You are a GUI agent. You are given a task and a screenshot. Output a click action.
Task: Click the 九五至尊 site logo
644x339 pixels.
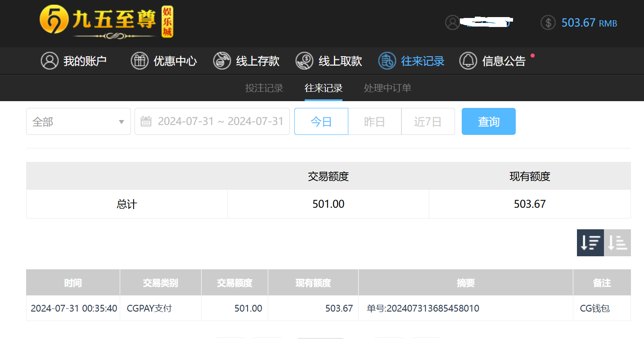[x=106, y=22]
